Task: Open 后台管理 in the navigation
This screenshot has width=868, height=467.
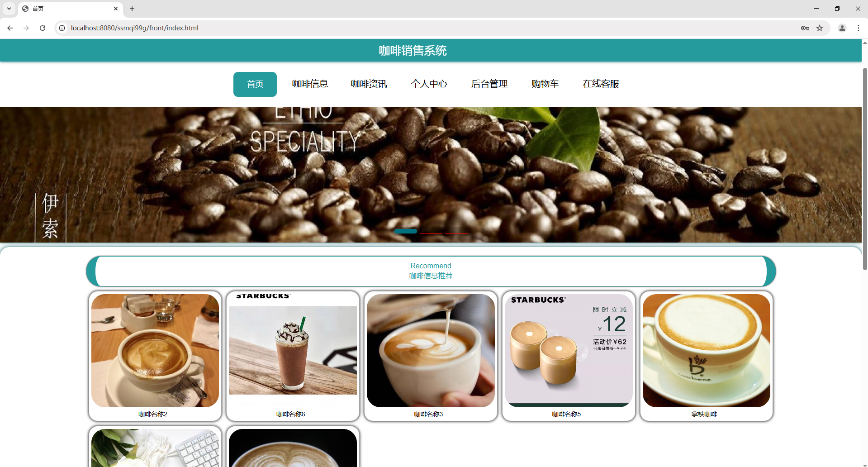Action: click(x=489, y=84)
